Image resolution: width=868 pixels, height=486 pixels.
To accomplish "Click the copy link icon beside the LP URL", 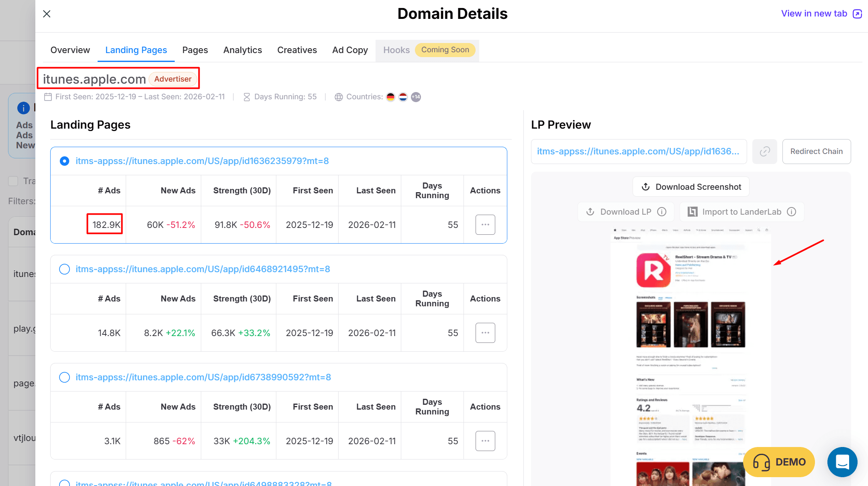I will [764, 152].
